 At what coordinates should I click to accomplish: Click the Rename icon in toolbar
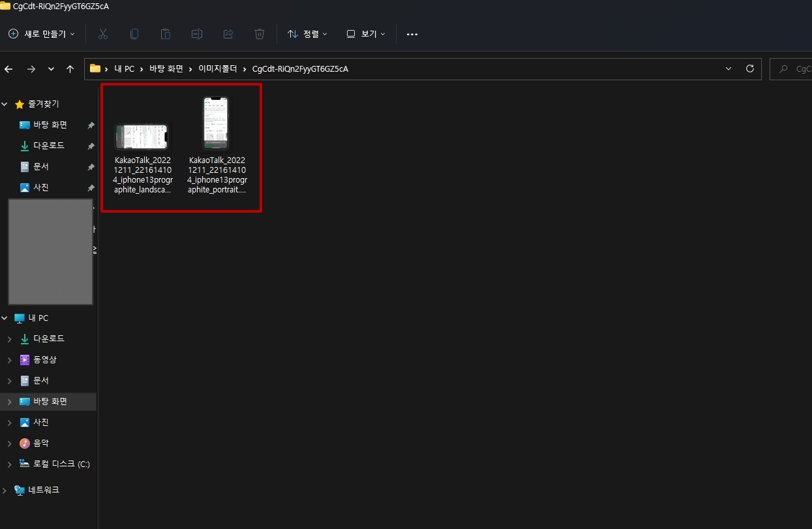point(197,34)
